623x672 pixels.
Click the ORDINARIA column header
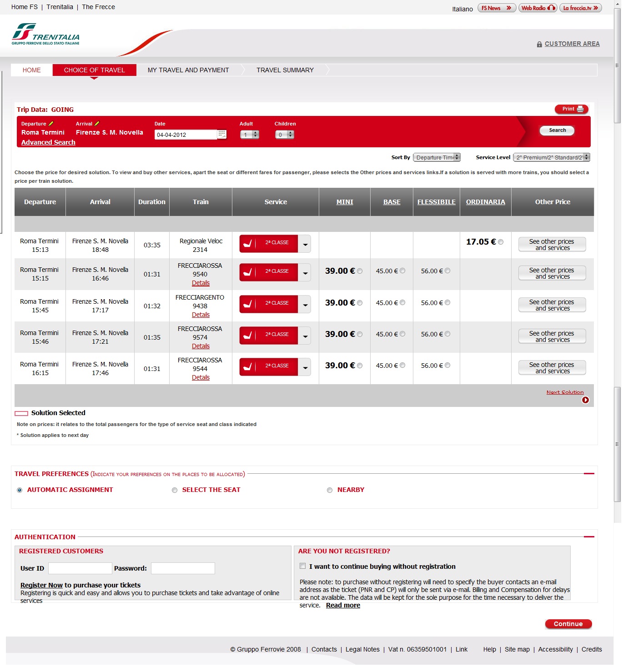(x=486, y=202)
